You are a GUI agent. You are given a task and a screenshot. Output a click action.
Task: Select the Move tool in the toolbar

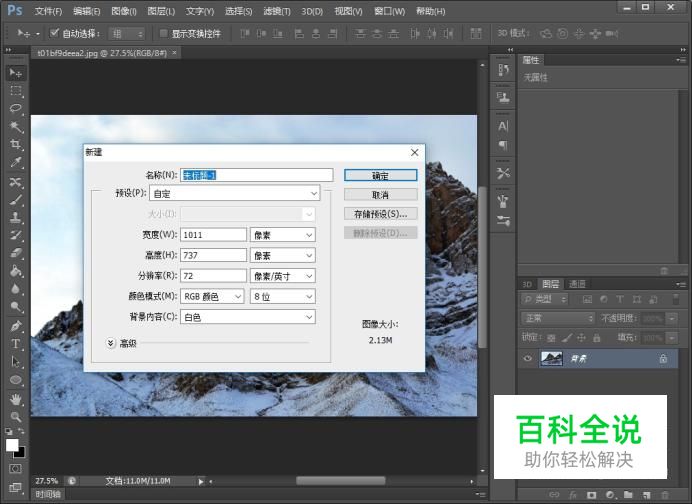coord(15,73)
